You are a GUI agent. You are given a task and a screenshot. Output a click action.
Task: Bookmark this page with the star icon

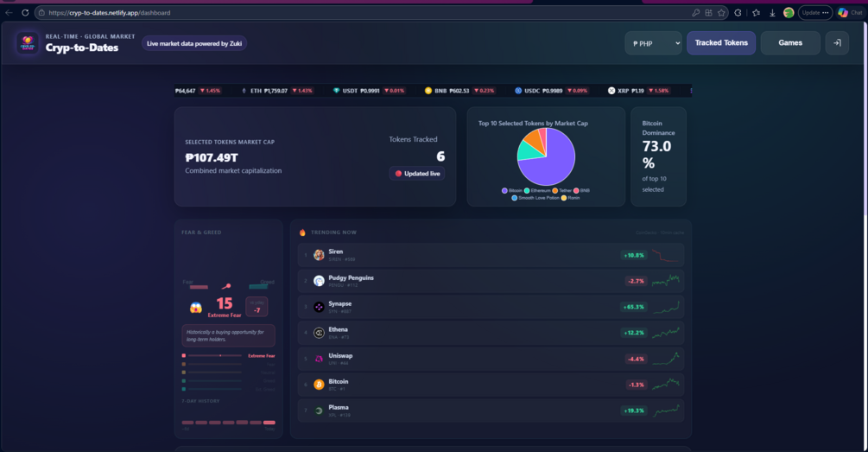(721, 12)
